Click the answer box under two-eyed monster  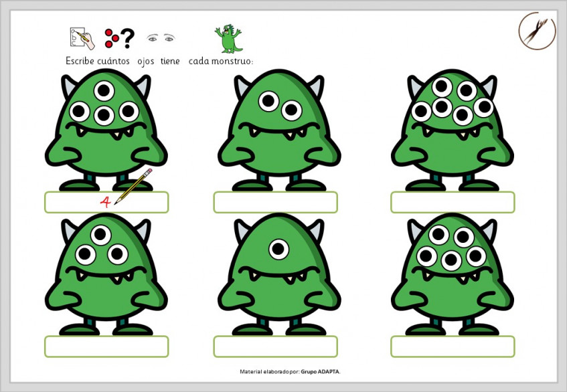coord(276,202)
